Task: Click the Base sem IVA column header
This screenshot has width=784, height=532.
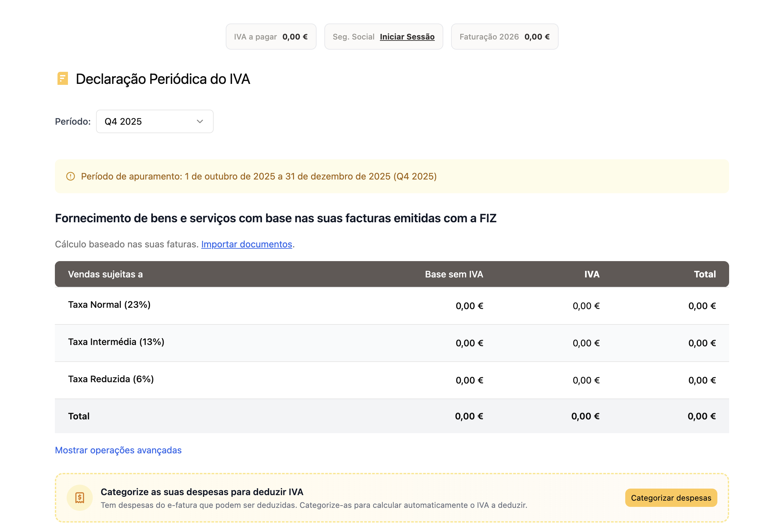Action: coord(454,274)
